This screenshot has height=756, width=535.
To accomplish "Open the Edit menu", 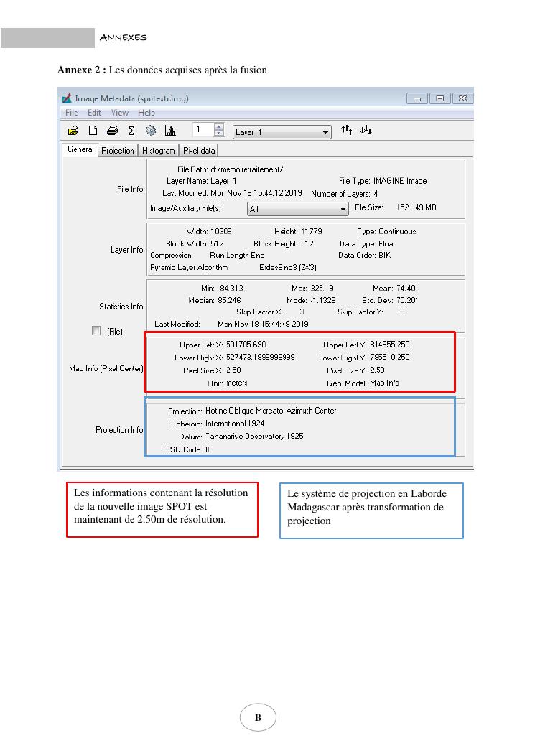I will click(x=95, y=113).
